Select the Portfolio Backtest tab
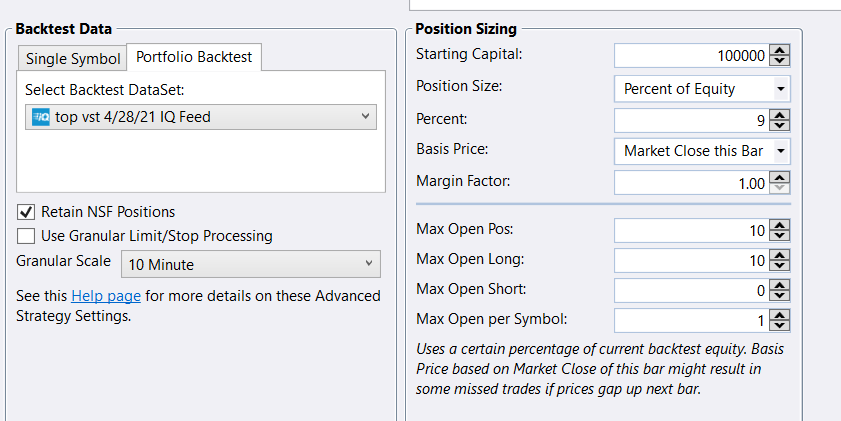Viewport: 841px width, 421px height. coord(193,58)
